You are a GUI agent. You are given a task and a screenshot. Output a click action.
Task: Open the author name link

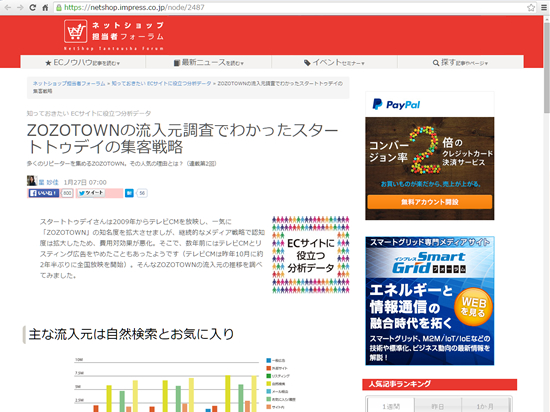[x=48, y=182]
